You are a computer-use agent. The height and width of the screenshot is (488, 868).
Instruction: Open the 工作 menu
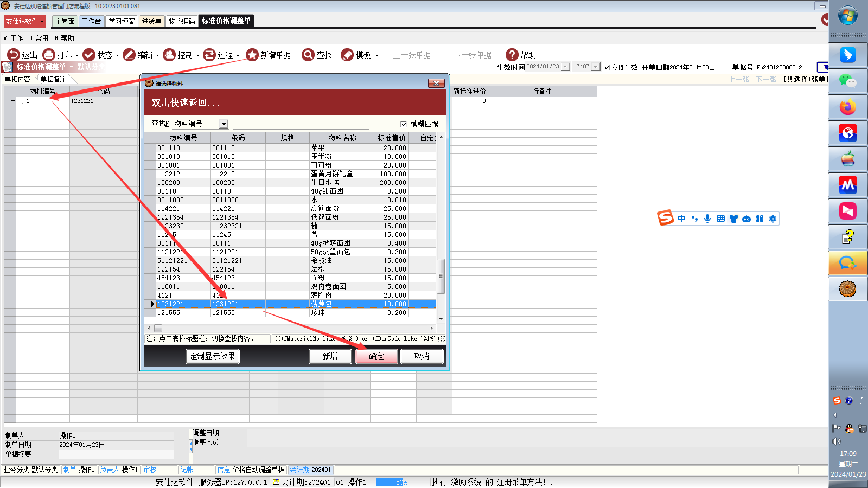(x=14, y=38)
